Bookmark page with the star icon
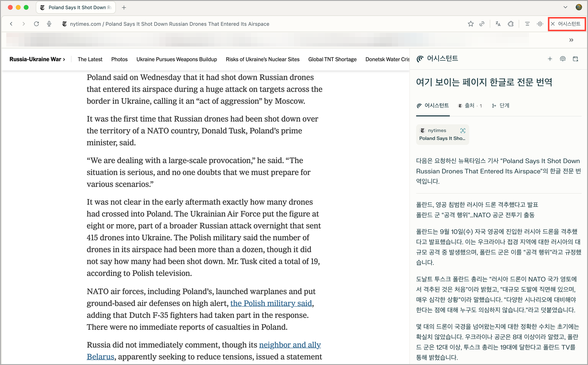588x365 pixels. click(x=471, y=24)
